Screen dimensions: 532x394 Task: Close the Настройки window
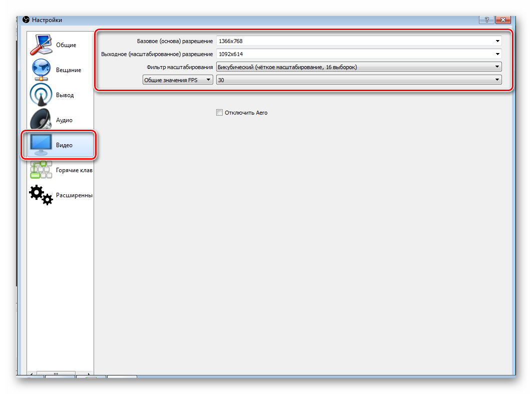[x=503, y=20]
